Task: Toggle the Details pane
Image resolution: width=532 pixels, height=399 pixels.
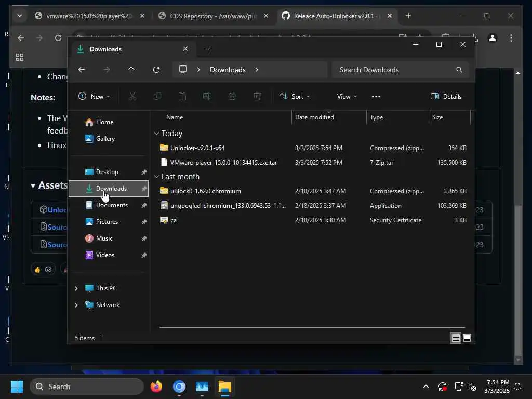Action: click(446, 96)
